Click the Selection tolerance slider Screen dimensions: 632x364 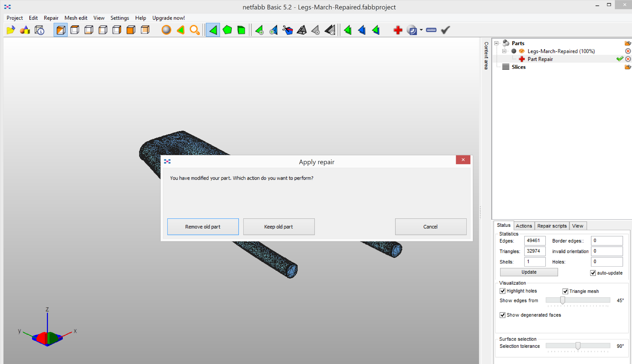tap(578, 346)
